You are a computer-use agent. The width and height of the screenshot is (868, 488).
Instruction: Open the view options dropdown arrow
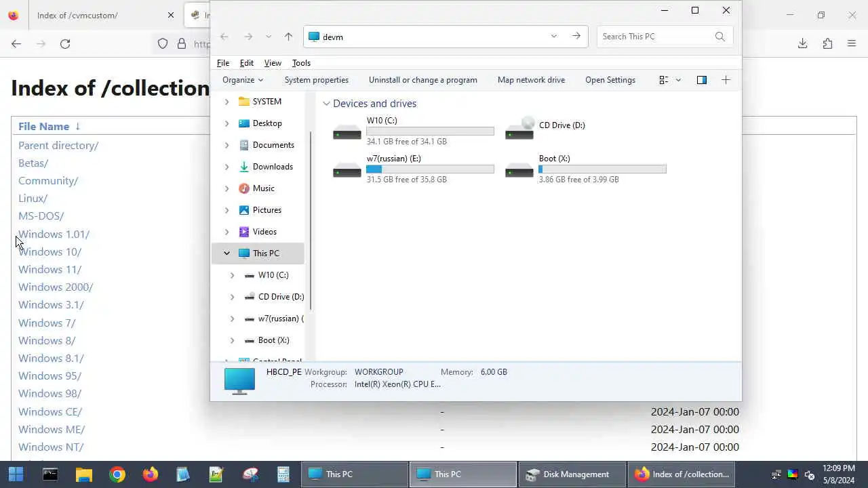point(678,80)
